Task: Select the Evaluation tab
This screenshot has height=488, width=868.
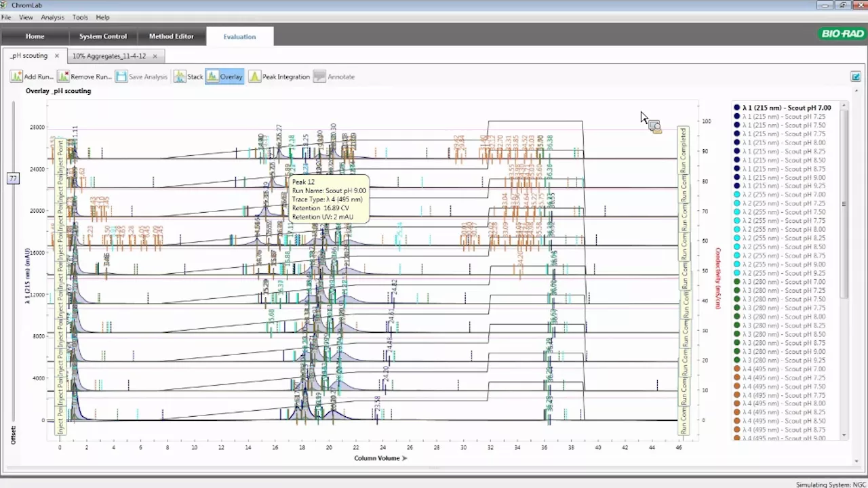Action: (239, 36)
